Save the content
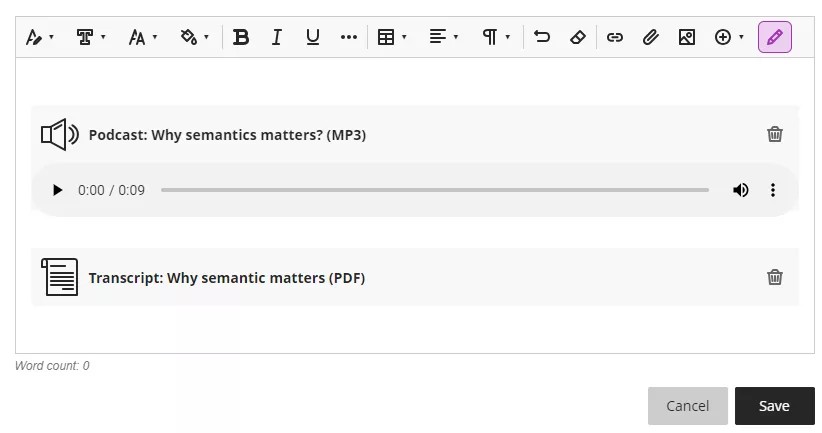The image size is (822, 433). (774, 406)
